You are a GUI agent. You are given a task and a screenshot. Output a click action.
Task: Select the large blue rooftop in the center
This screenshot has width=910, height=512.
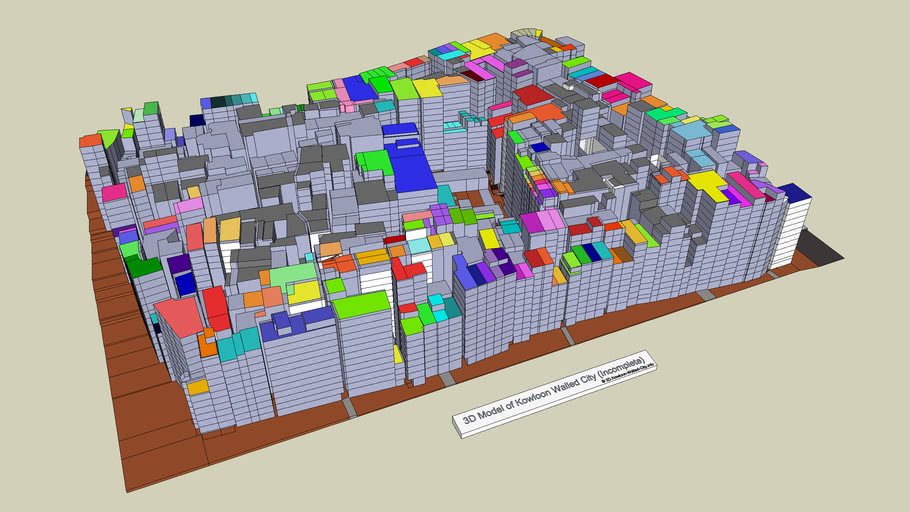408,167
